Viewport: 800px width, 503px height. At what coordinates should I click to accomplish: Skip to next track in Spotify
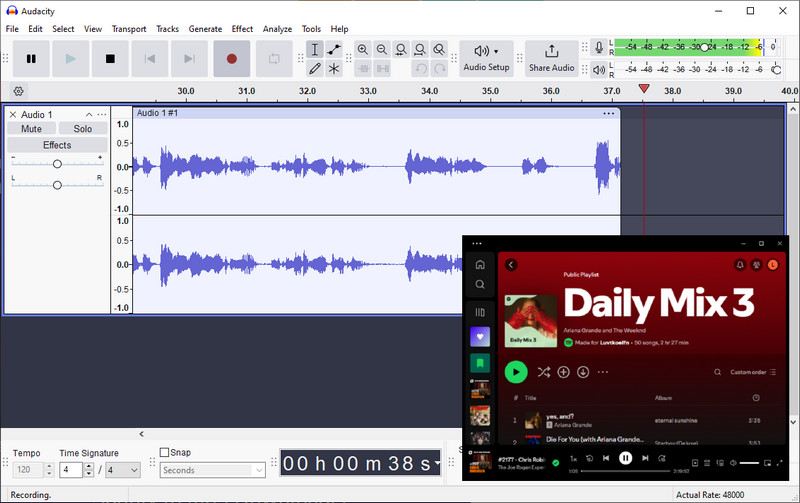(645, 458)
